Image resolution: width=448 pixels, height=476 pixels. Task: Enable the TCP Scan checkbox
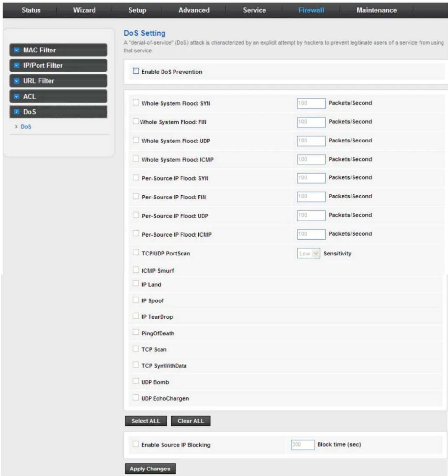[136, 349]
